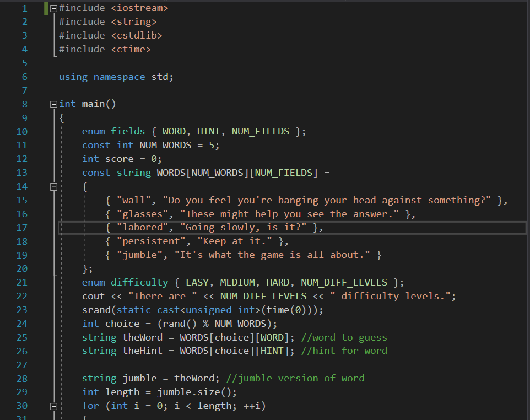
Task: Click "++i" in the for loop on line 30
Action: [252, 406]
